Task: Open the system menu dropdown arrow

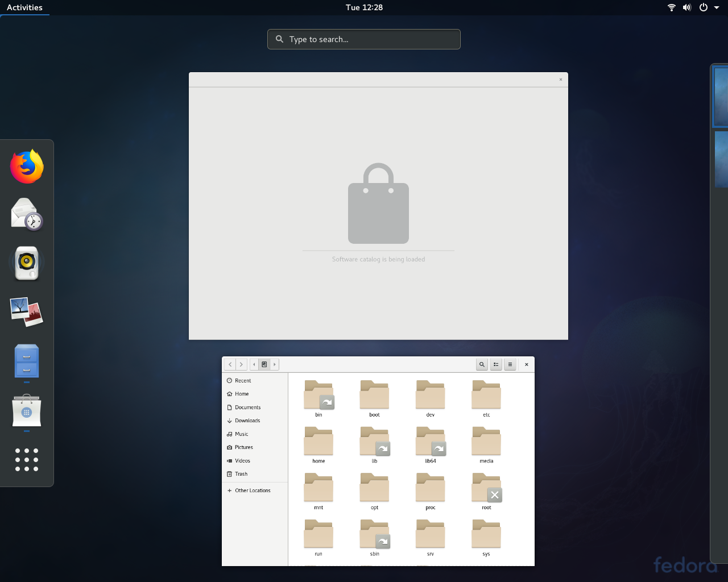Action: coord(717,7)
